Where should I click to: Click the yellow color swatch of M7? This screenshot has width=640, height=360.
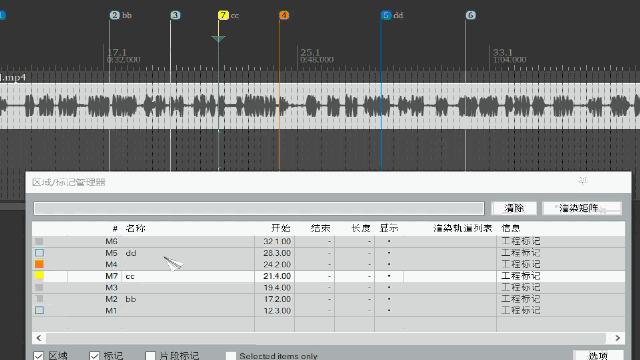coord(39,275)
